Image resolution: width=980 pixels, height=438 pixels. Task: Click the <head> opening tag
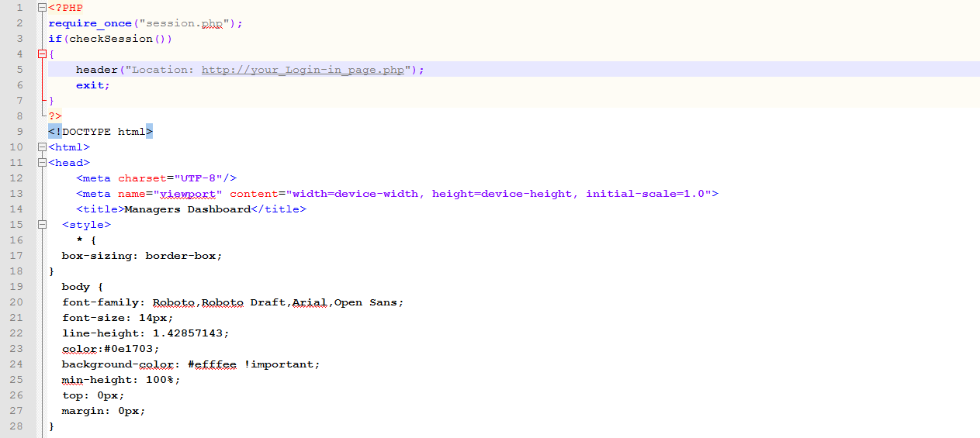[x=69, y=163]
